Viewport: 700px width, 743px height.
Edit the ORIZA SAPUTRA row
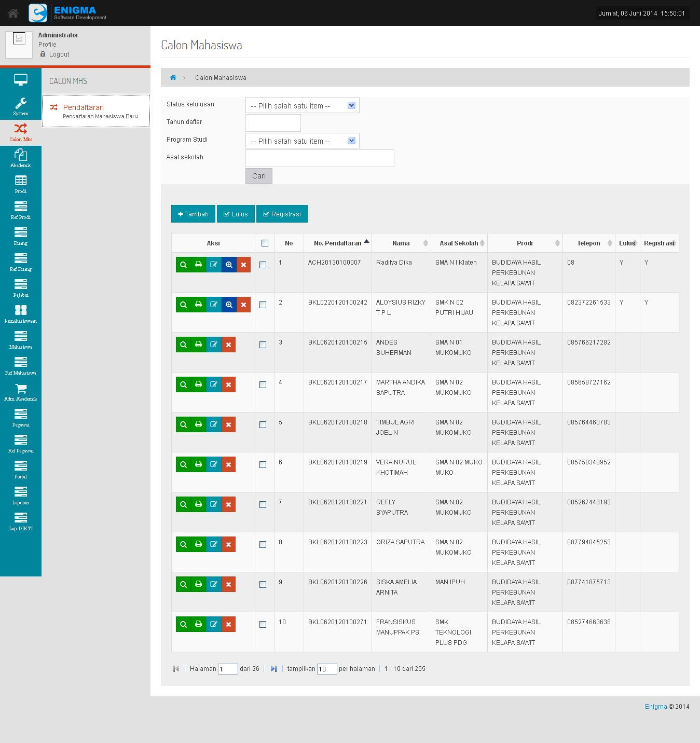pyautogui.click(x=213, y=544)
